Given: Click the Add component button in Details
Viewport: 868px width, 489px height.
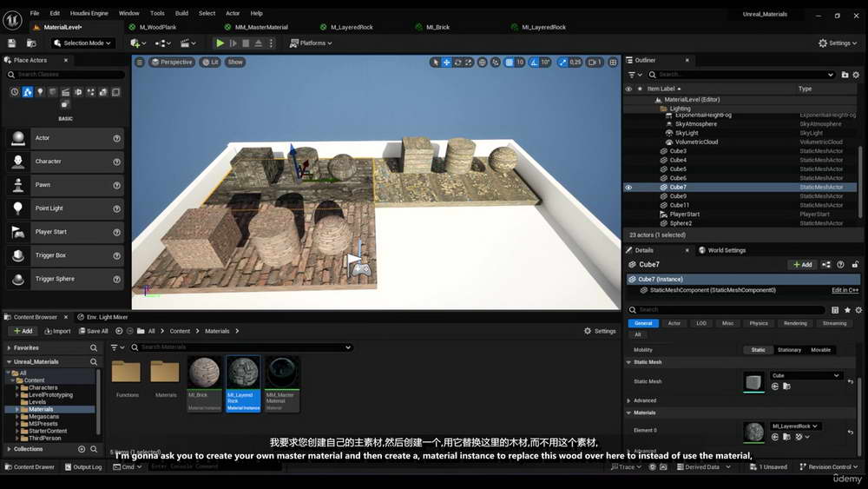Looking at the screenshot, I should (803, 265).
